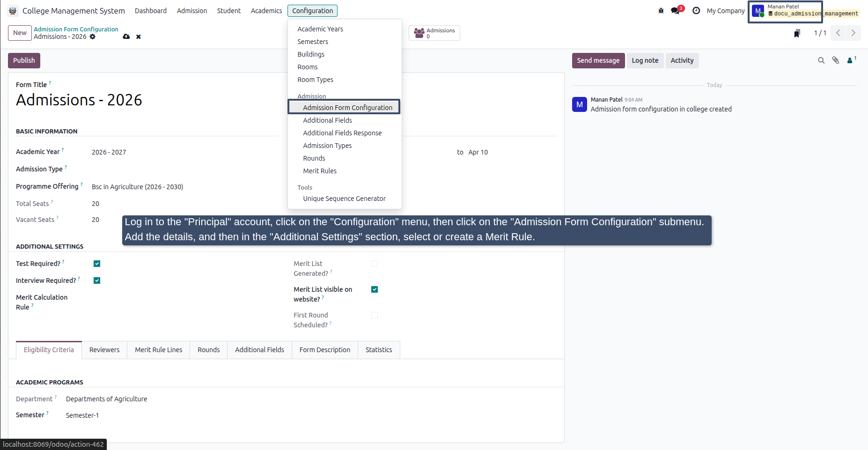Image resolution: width=868 pixels, height=450 pixels.
Task: Click the Log note button
Action: [x=645, y=60]
